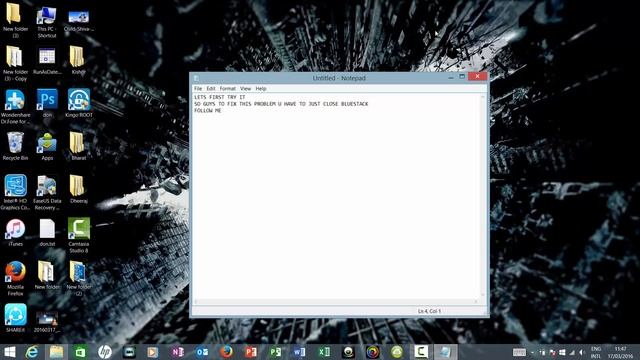Open the File menu in Notepad

(198, 89)
